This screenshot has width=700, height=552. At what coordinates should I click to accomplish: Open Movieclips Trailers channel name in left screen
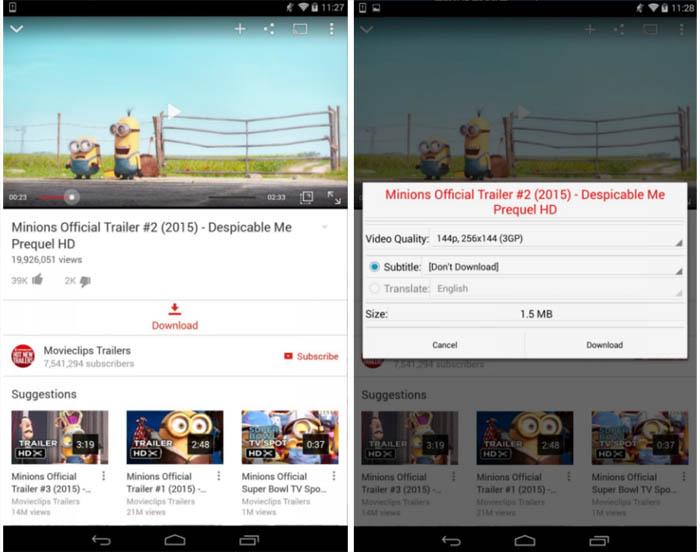tap(87, 351)
